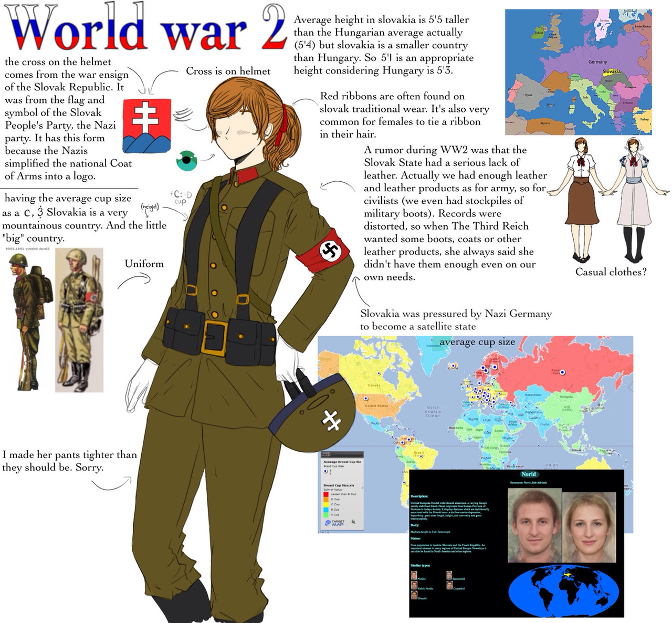This screenshot has height=623, width=672.
Task: Select the 'Larger than D Cup' red legend swatch
Action: 326,494
